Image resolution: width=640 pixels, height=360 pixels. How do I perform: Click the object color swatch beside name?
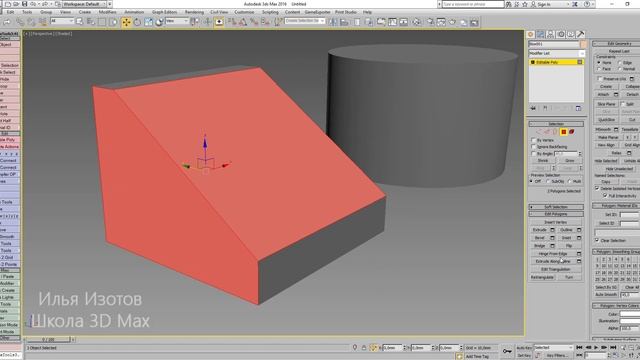click(583, 44)
